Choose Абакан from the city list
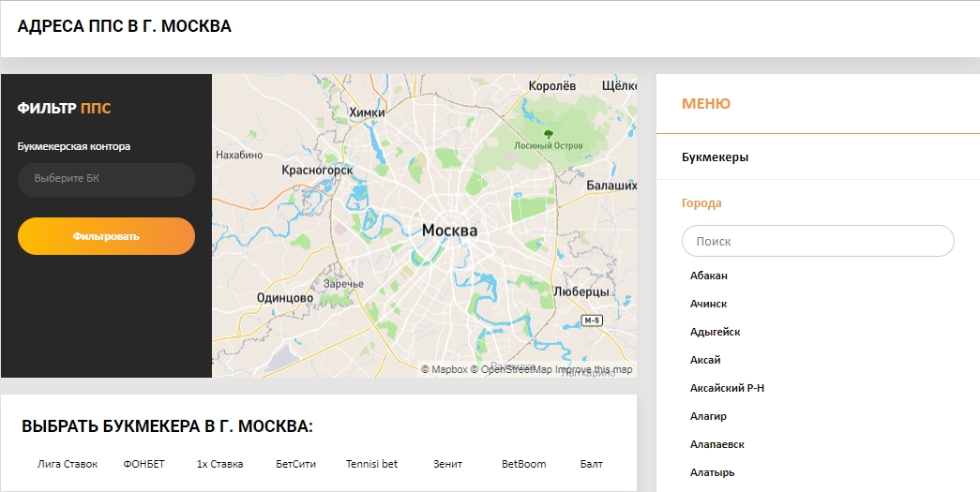This screenshot has height=492, width=980. 709,276
